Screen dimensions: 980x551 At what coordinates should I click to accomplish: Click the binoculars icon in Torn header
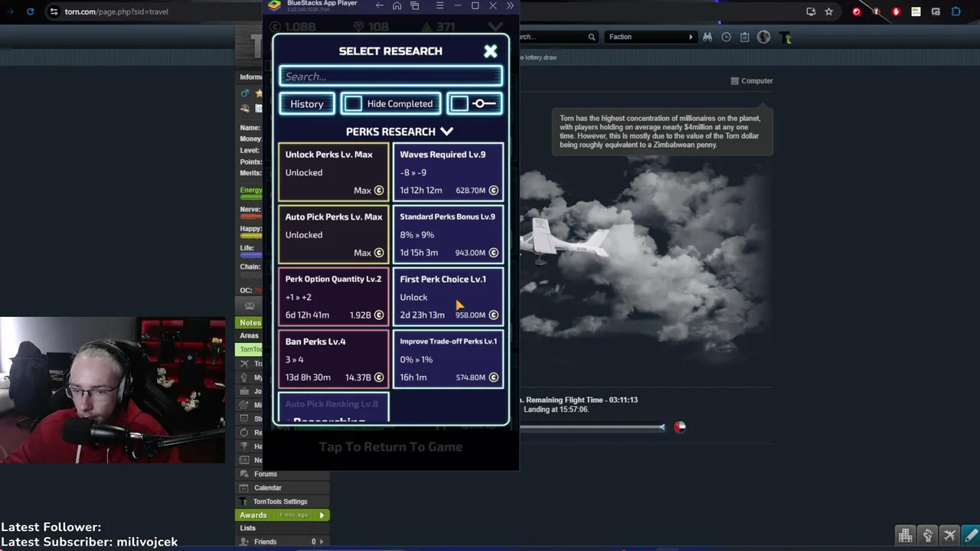[x=707, y=37]
